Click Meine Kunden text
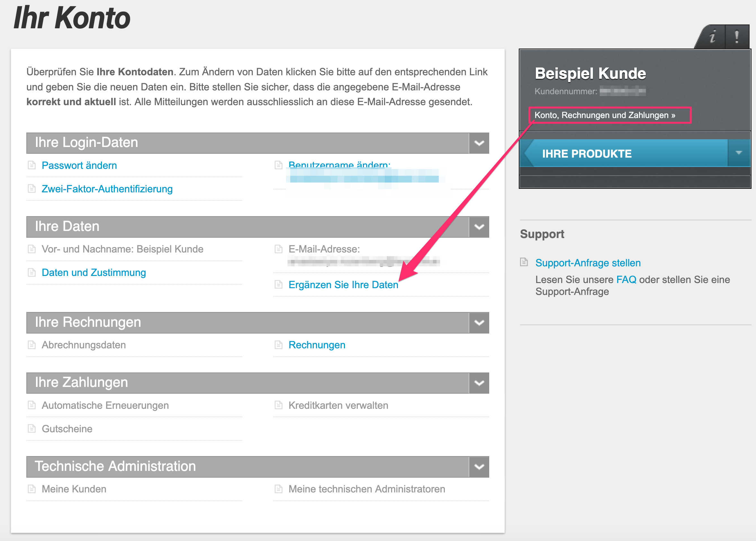This screenshot has width=756, height=541. pyautogui.click(x=74, y=489)
